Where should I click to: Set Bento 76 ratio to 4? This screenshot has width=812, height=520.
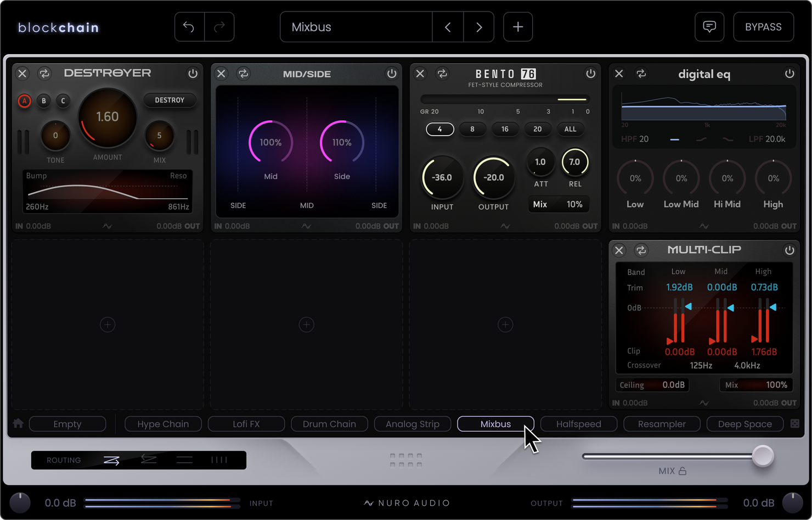[439, 129]
